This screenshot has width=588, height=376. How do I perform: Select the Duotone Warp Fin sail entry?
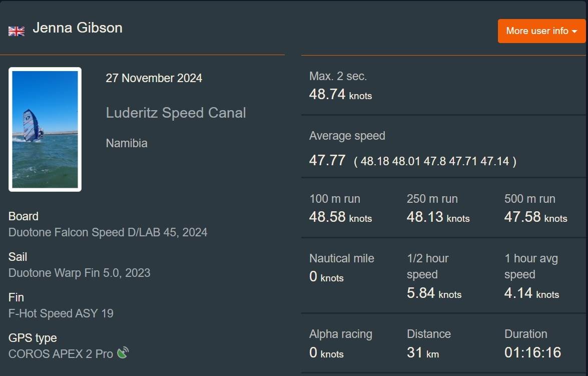79,273
